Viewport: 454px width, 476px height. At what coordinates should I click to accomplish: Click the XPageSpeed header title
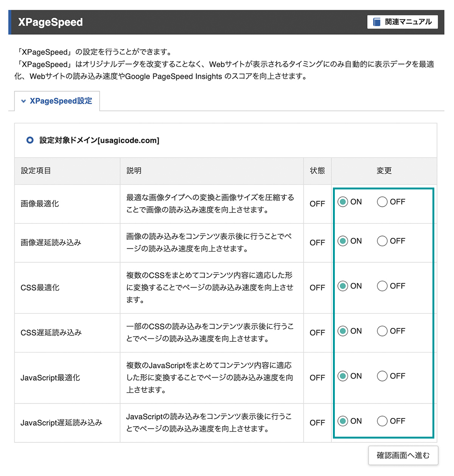click(51, 22)
